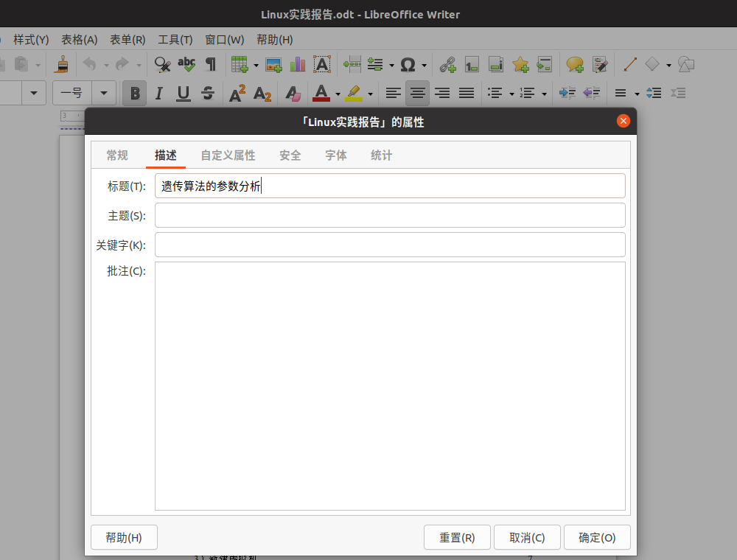Click the Insert Image icon

pos(273,65)
